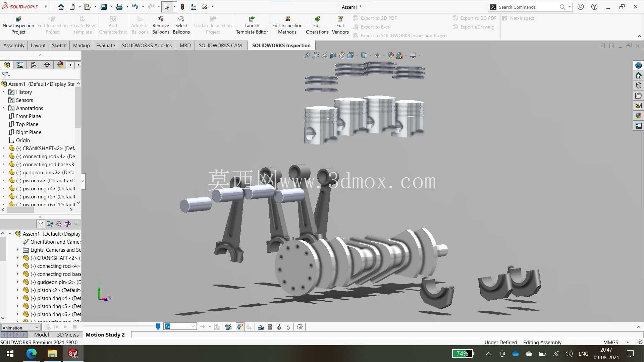
Task: Open Motion Study Properties gear icon
Action: pos(300,327)
